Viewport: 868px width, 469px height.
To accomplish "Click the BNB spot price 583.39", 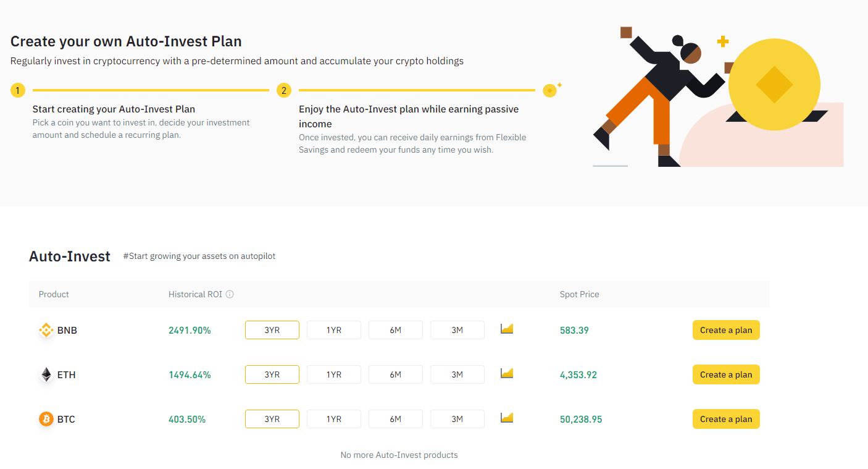I will pyautogui.click(x=574, y=331).
